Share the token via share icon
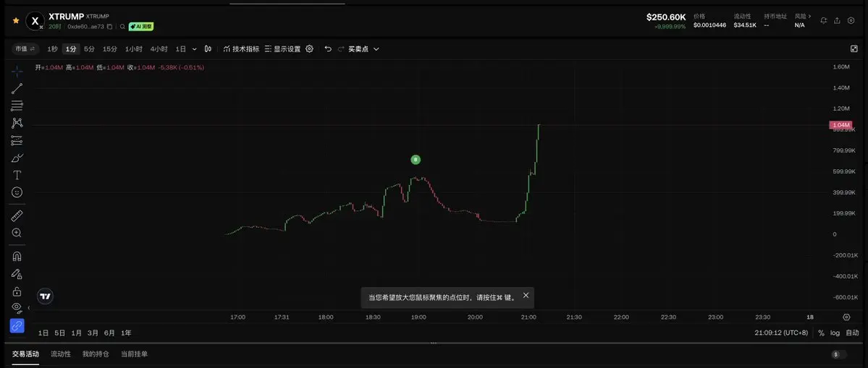This screenshot has height=368, width=868. click(x=837, y=20)
